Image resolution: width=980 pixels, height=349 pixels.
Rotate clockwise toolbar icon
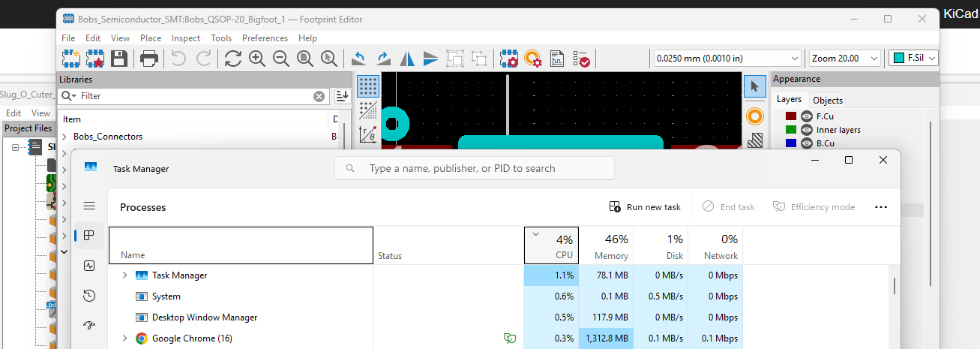[x=383, y=58]
